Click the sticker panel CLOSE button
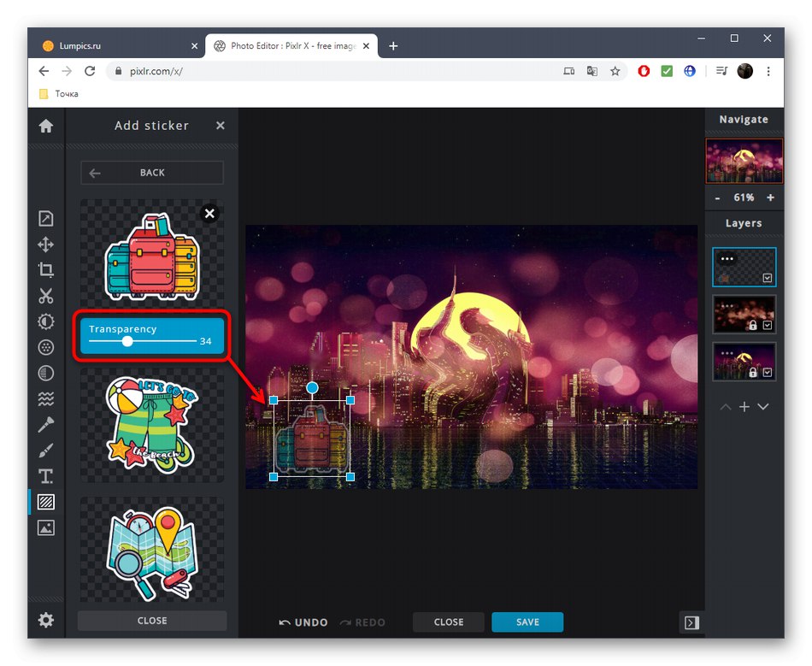Screen dimensions: 812x666 (152, 621)
